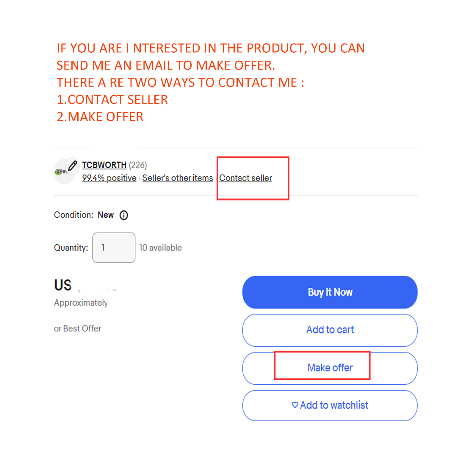Click the heart icon on Add to watchlist
The image size is (476, 476).
point(295,405)
